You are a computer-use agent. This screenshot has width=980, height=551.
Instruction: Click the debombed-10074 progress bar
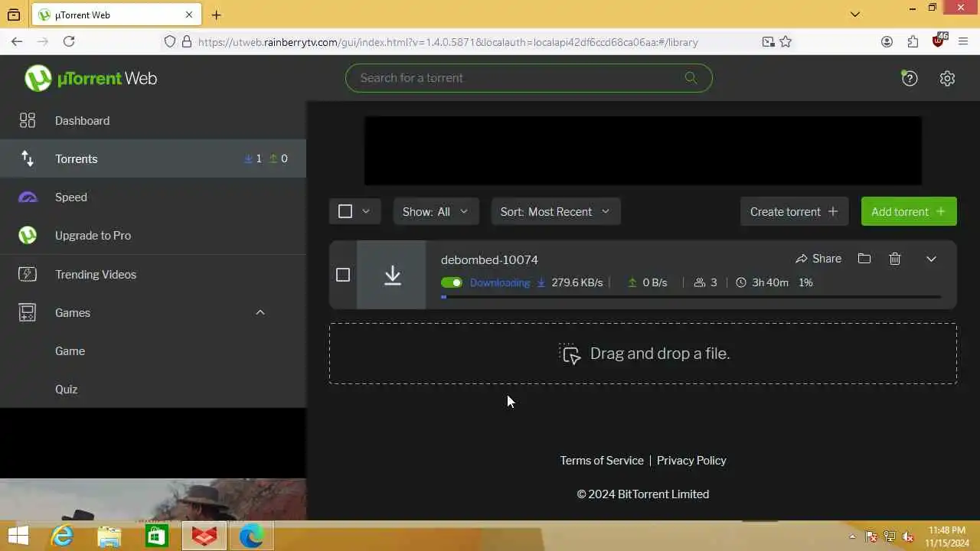point(691,297)
